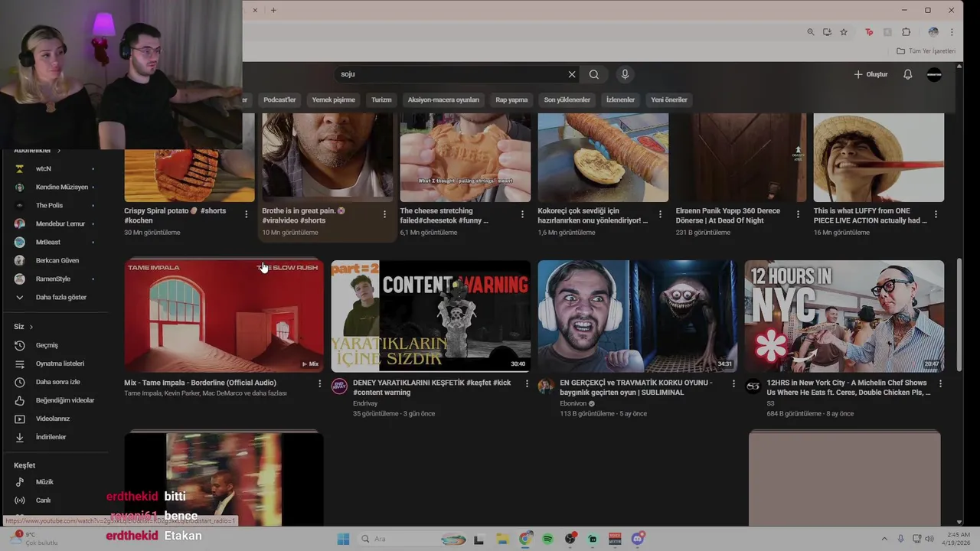Open YouTube notifications bell
The height and width of the screenshot is (551, 980).
point(907,74)
